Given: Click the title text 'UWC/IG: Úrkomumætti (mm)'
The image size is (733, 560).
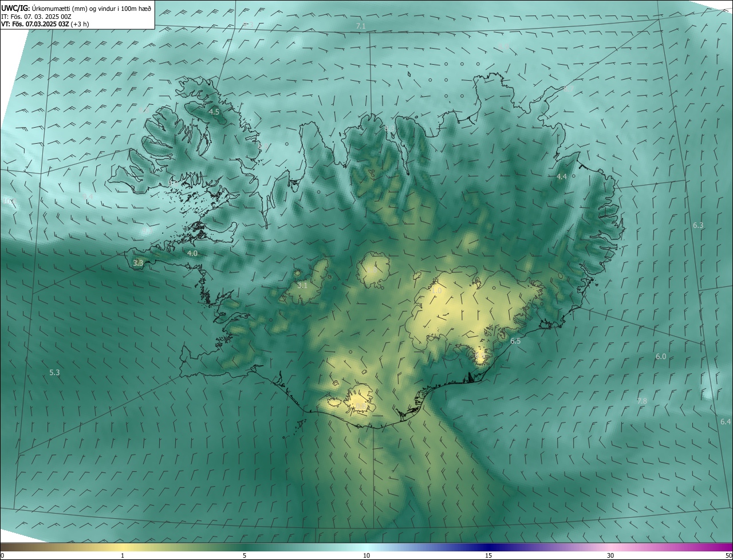Looking at the screenshot, I should [44, 9].
